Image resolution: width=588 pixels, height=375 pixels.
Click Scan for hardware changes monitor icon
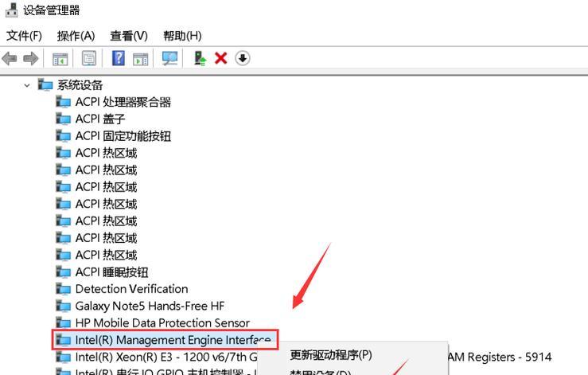[169, 58]
